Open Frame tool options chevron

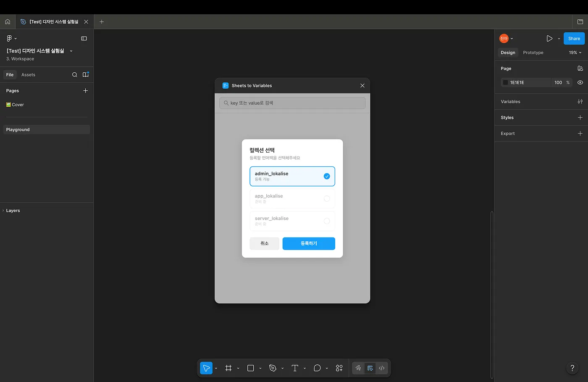pyautogui.click(x=238, y=369)
